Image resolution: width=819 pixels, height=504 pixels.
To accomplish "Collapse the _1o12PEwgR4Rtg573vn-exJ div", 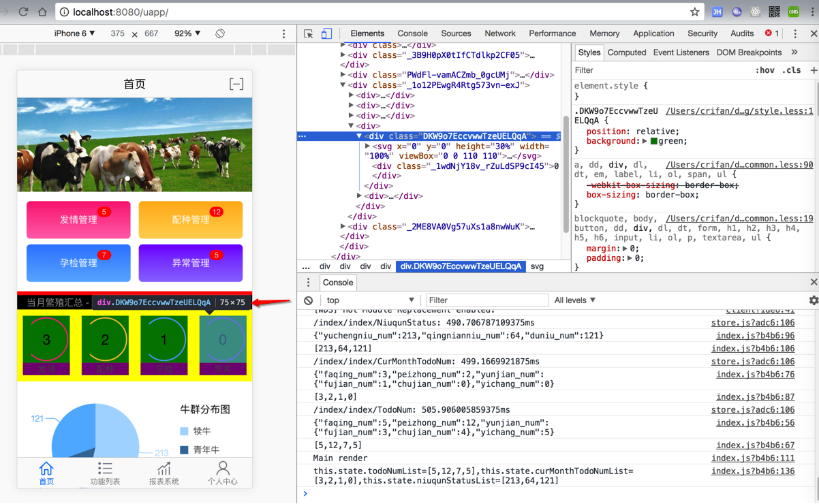I will (x=343, y=85).
